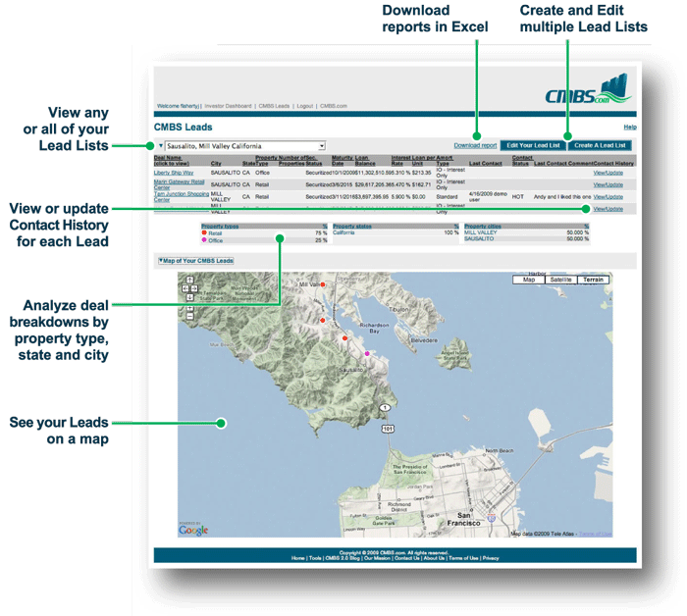Click View/Update for Marin Gateway Retail Center

pos(608,184)
